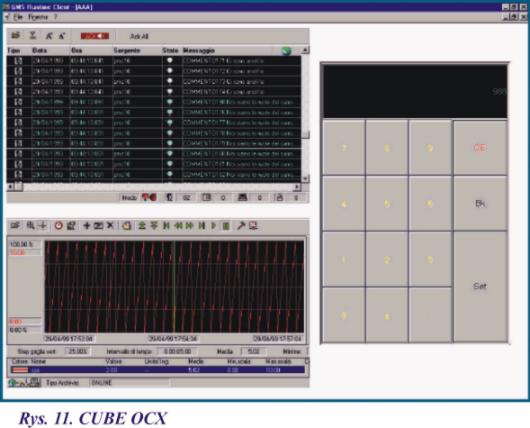This screenshot has height=428, width=530.
Task: Click the monitor icon at end of trend toolbar
Action: point(254,225)
